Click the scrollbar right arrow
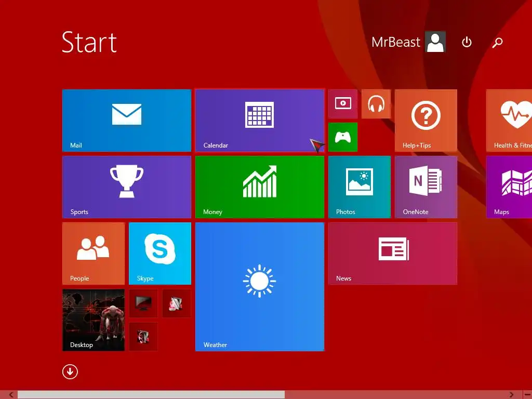The height and width of the screenshot is (399, 532). 511,395
